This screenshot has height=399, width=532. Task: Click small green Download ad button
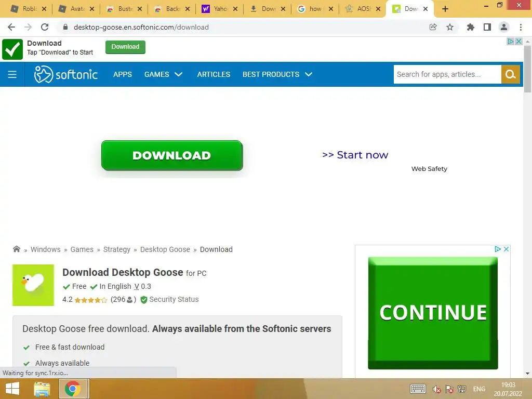[x=125, y=47]
